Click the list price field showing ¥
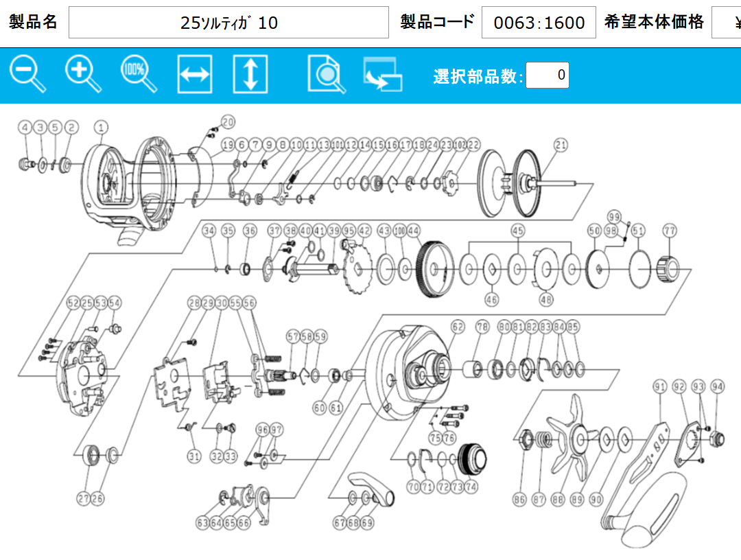The width and height of the screenshot is (741, 560). [726, 23]
